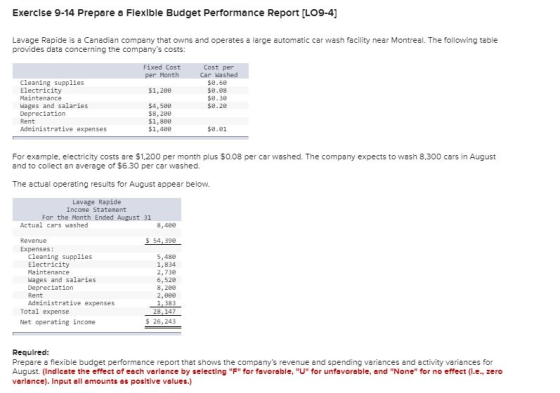560x393 pixels.
Task: Click the $0.60 cleaning supplies per-car cost
Action: (217, 83)
